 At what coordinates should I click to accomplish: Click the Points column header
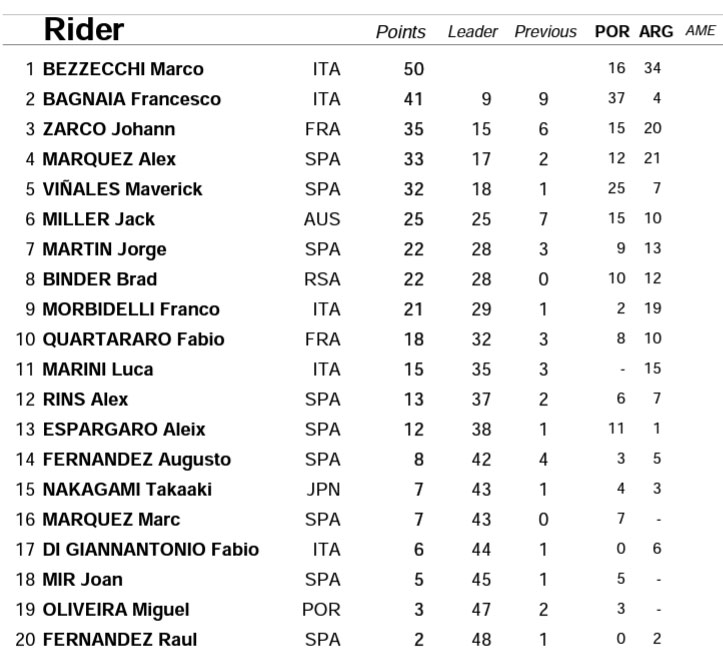pyautogui.click(x=400, y=32)
